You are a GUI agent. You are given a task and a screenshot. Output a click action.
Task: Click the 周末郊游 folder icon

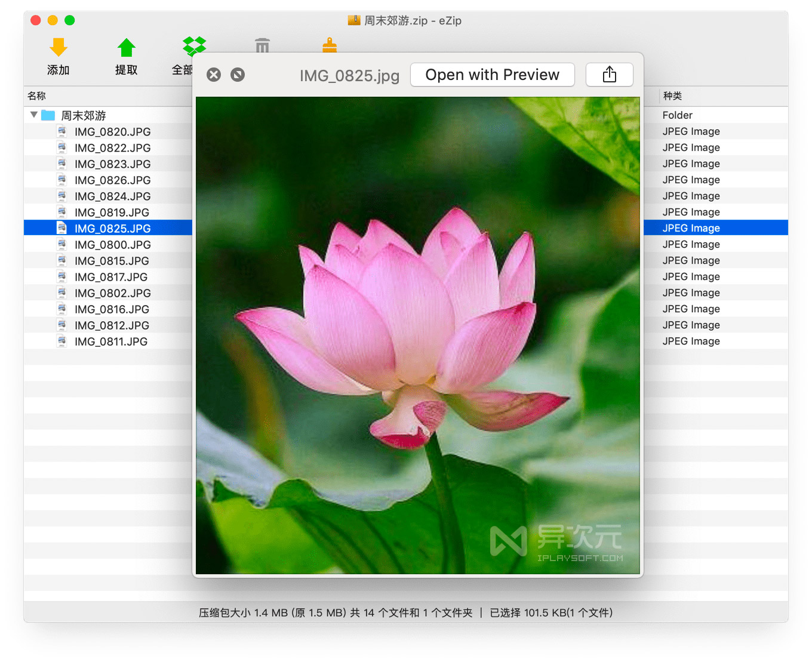click(x=48, y=115)
